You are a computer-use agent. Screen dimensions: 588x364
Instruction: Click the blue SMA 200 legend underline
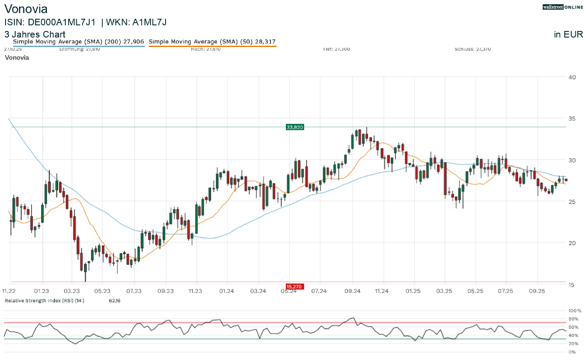tap(78, 46)
